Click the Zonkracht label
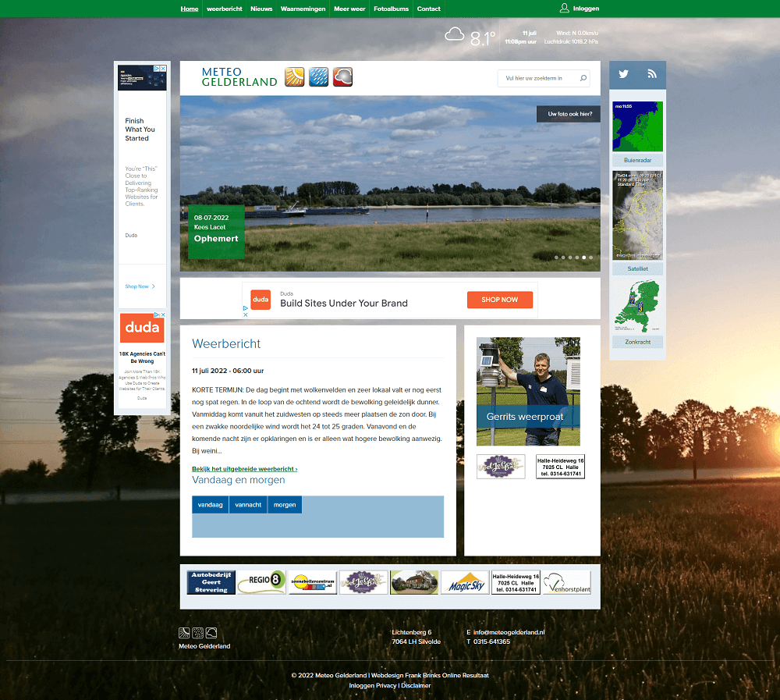Screen dimensions: 780x700 click(x=638, y=342)
